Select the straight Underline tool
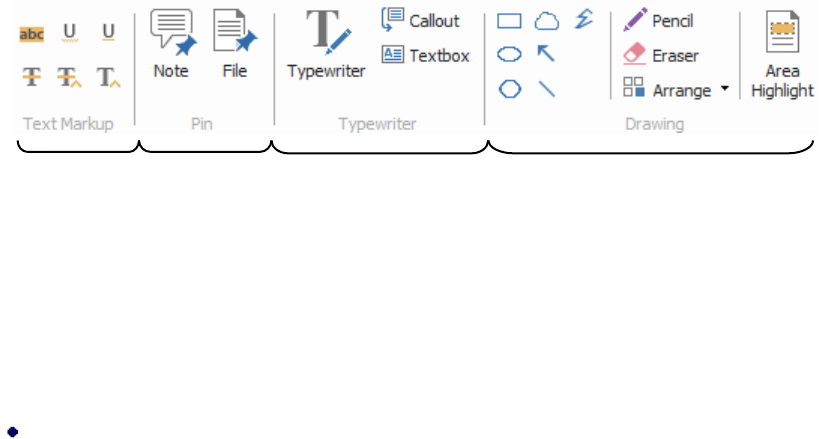 click(x=108, y=34)
